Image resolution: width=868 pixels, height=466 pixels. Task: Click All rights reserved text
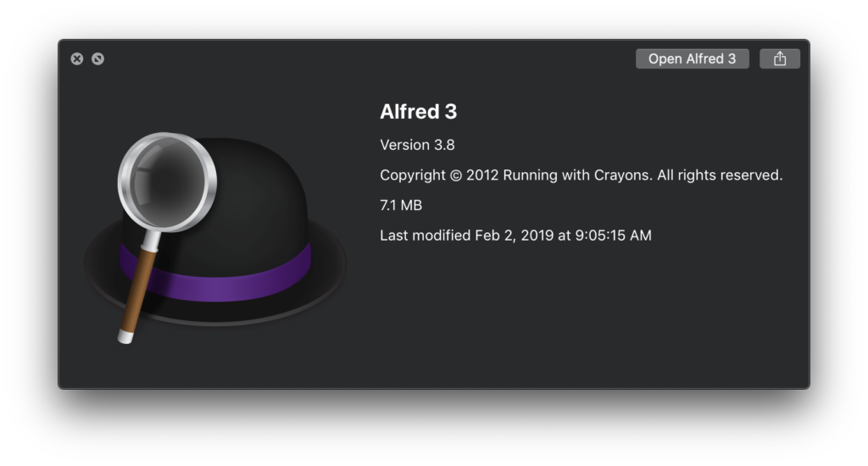720,175
